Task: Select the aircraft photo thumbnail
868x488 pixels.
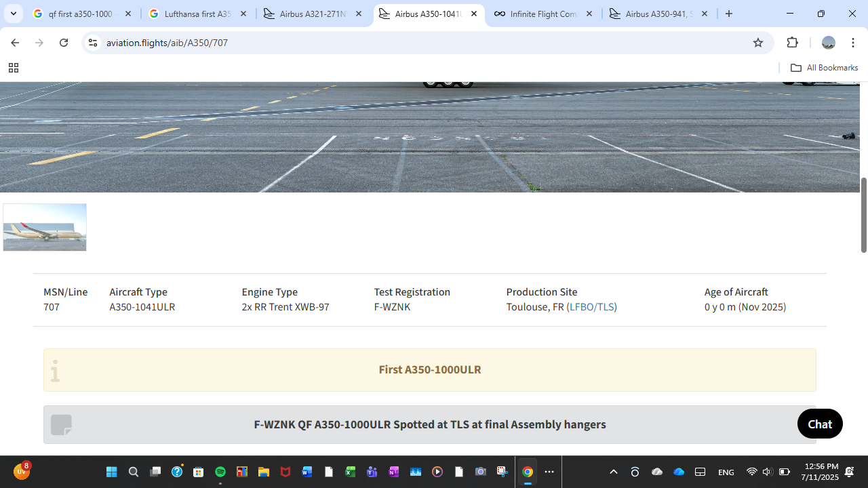Action: 45,227
